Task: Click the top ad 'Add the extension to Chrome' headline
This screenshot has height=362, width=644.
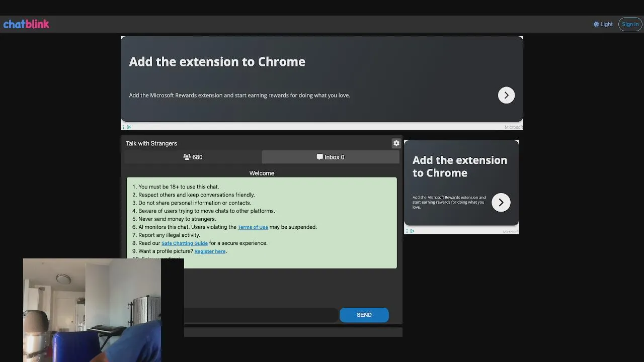Action: tap(217, 62)
